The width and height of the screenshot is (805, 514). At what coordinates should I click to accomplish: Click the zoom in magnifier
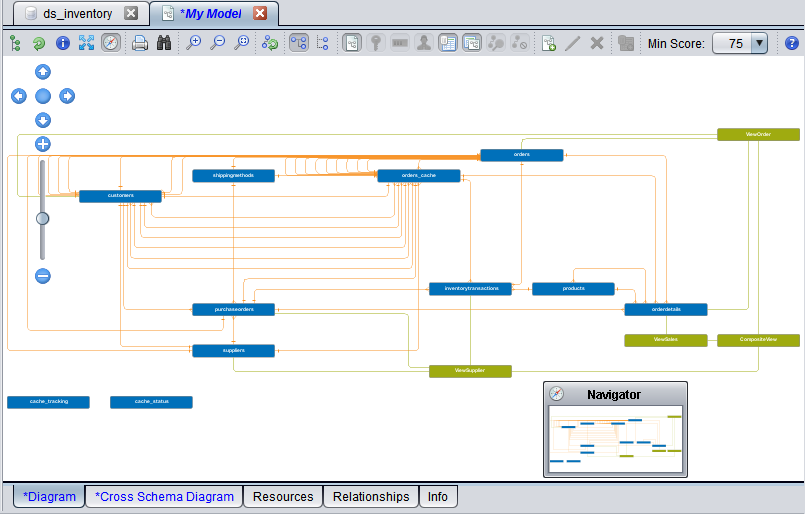194,43
